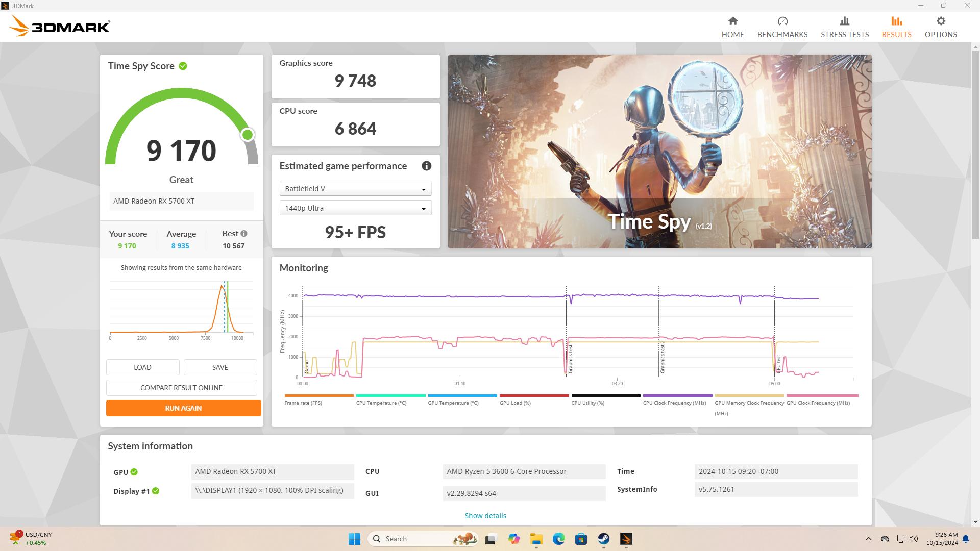Click the Show details link

click(485, 516)
